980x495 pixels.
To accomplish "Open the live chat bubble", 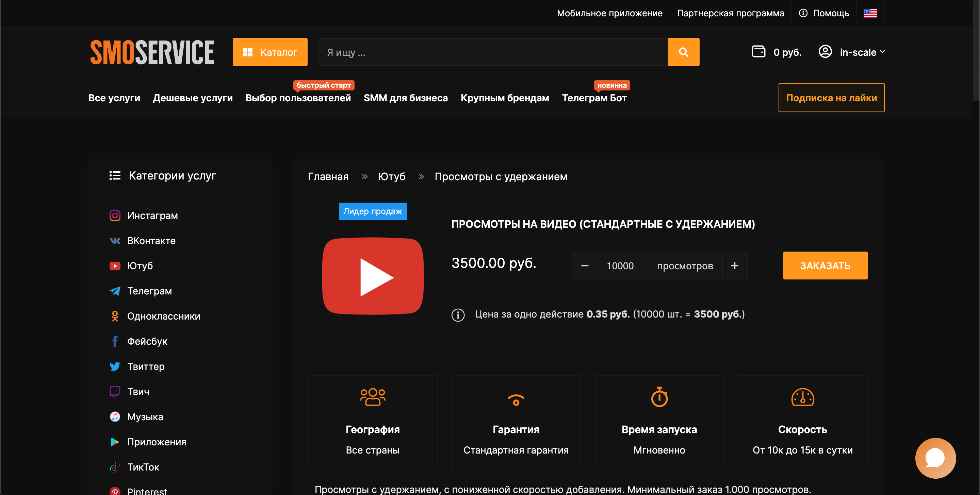I will [x=935, y=458].
